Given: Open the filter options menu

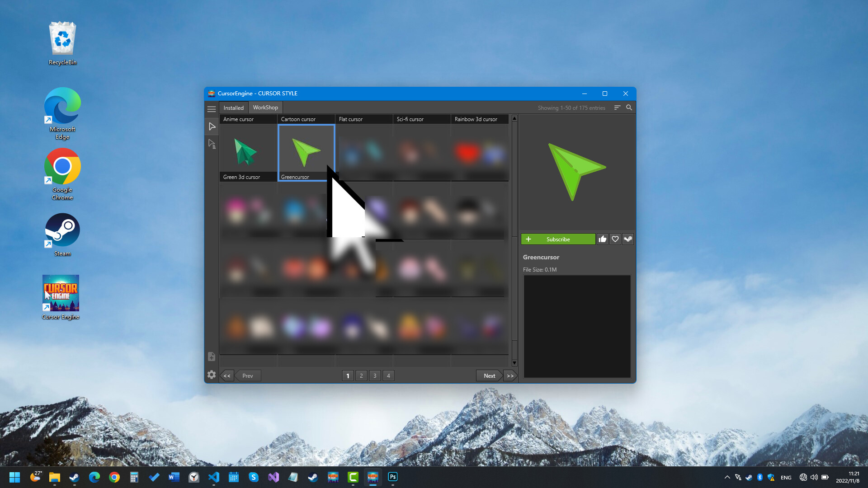Looking at the screenshot, I should (617, 107).
